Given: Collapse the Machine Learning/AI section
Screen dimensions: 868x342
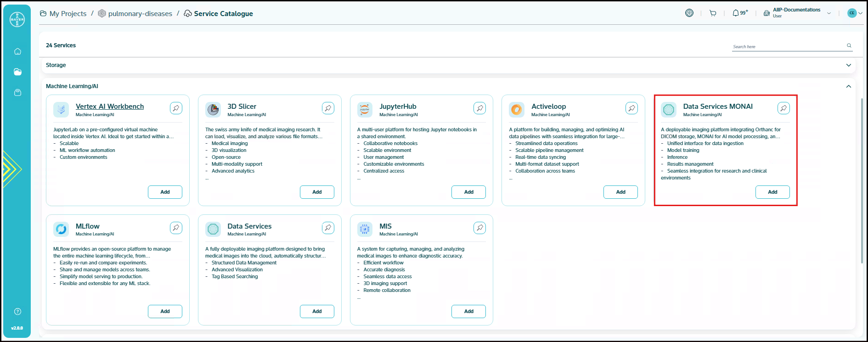Looking at the screenshot, I should click(848, 86).
